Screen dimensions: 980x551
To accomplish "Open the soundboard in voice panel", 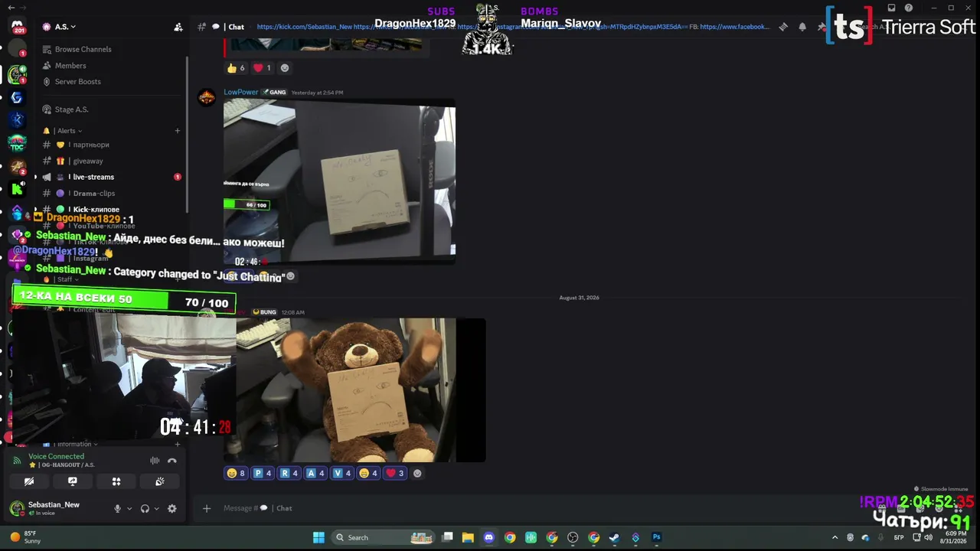I will tap(160, 481).
